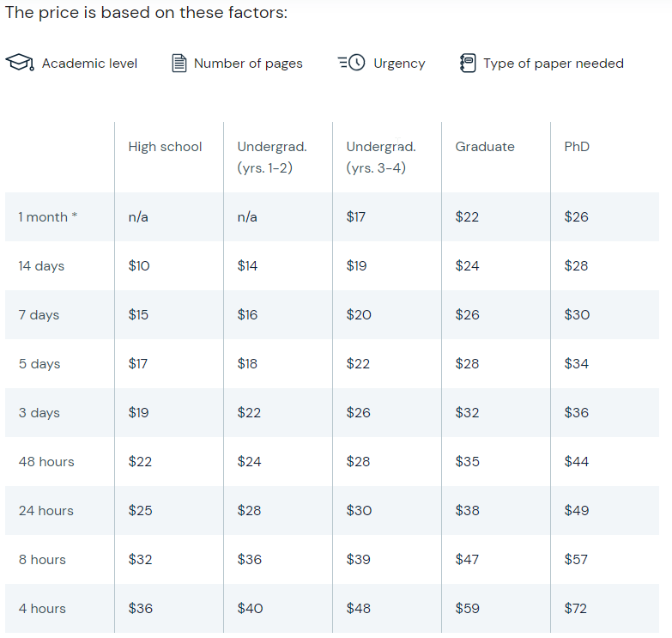Click the notebook Type of paper icon

coord(468,63)
